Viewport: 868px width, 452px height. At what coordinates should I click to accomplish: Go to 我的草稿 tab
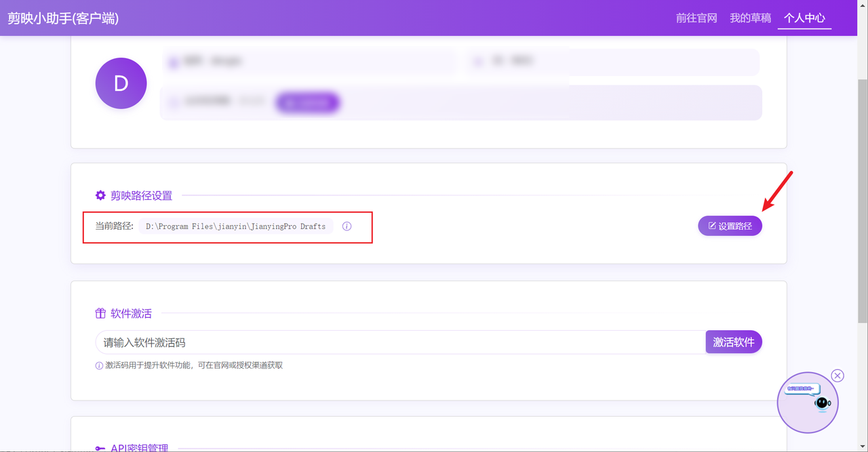pos(750,18)
